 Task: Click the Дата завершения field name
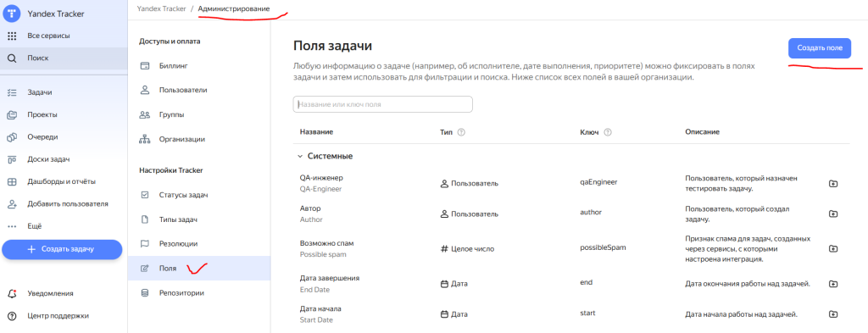[330, 278]
